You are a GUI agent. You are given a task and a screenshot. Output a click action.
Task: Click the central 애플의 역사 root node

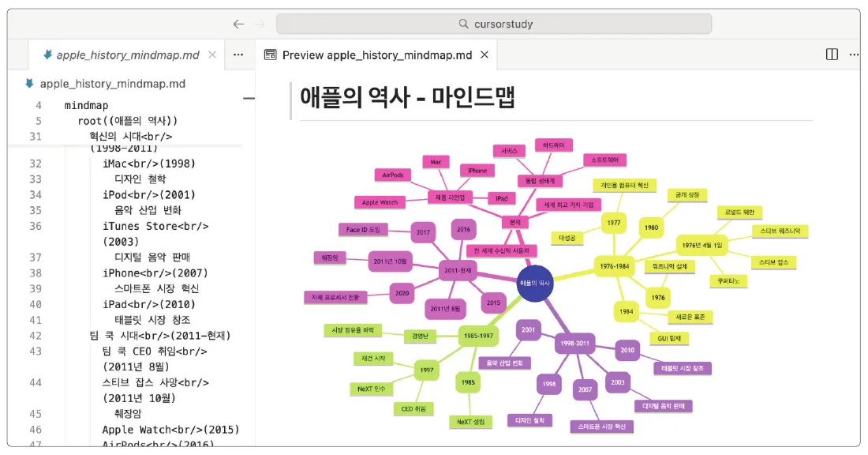pyautogui.click(x=535, y=283)
